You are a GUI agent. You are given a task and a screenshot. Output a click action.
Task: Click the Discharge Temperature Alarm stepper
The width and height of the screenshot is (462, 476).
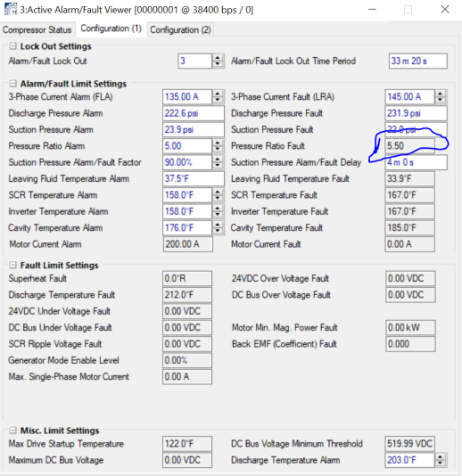point(441,460)
